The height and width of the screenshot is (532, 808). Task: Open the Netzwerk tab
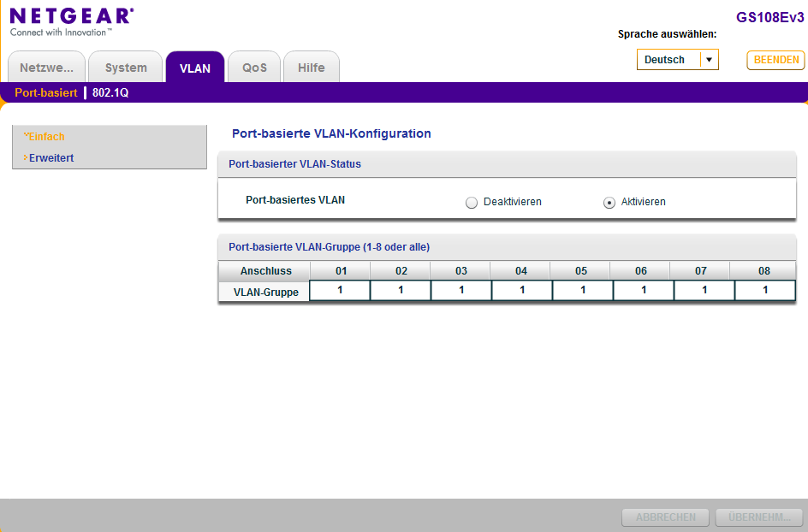(46, 68)
